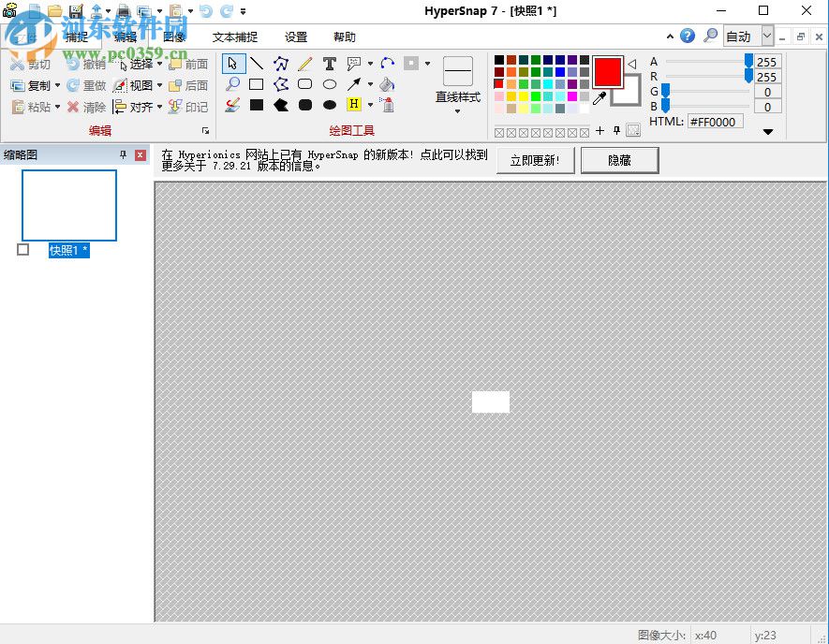This screenshot has height=644, width=829.
Task: Click the eyedropper color picker
Action: tap(600, 97)
